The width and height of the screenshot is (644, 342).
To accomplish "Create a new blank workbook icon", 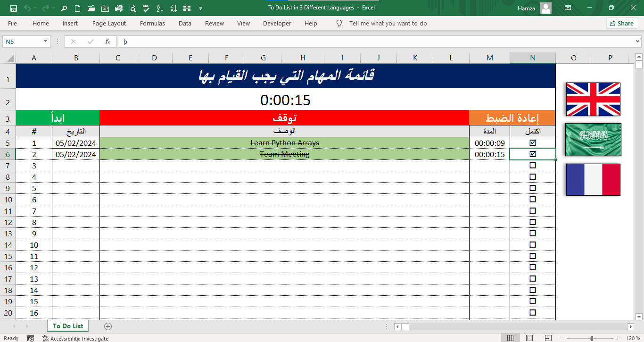I will tap(77, 8).
